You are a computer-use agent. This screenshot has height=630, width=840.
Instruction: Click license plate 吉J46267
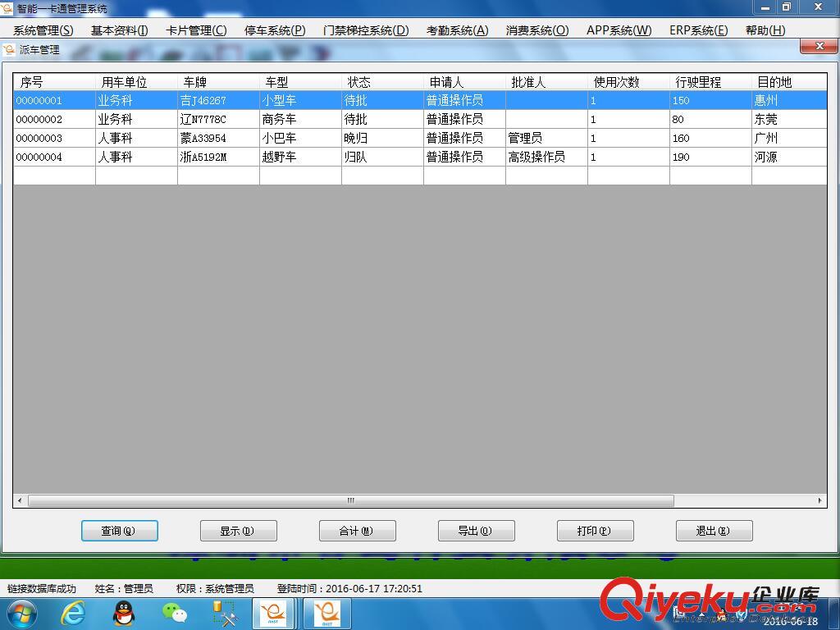[x=218, y=100]
